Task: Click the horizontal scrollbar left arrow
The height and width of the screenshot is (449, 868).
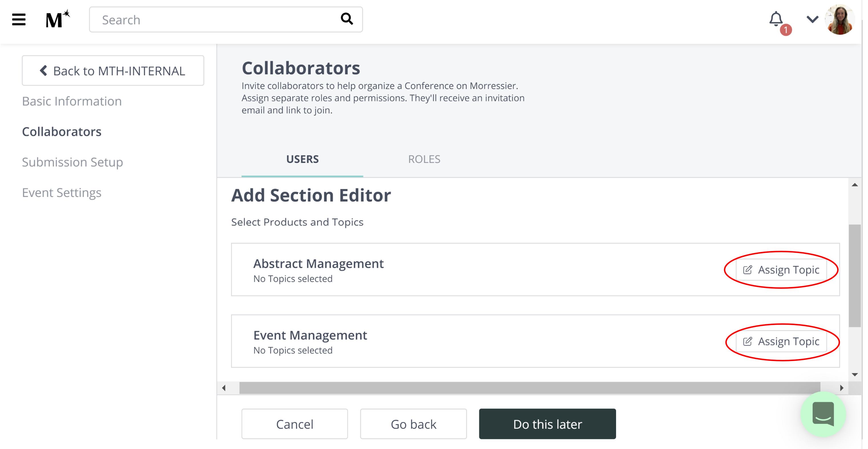Action: coord(224,388)
